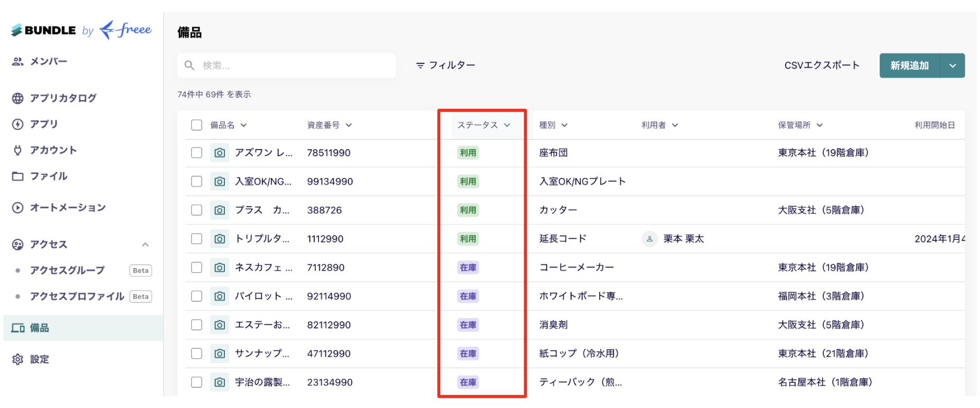Image resolution: width=980 pixels, height=408 pixels.
Task: Click into the 検索 search field
Action: coord(296,66)
